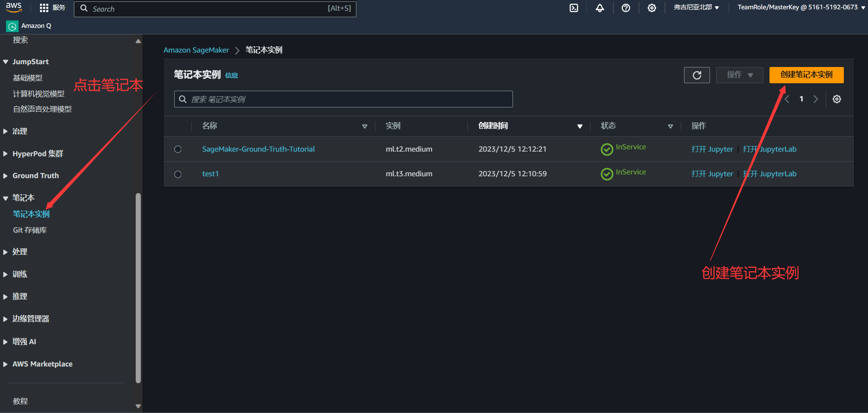Sort by 创建时间 column arrow
The image size is (868, 413).
click(580, 127)
